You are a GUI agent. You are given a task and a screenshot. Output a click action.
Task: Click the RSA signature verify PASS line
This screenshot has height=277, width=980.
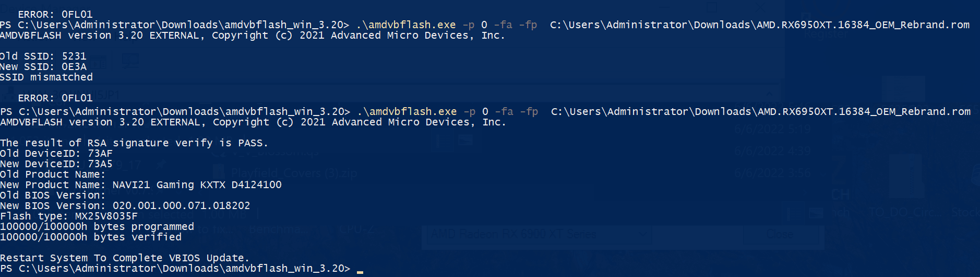(x=134, y=143)
